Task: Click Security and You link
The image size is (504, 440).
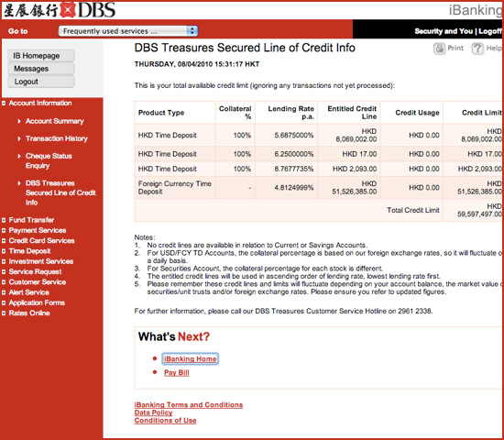Action: click(444, 31)
